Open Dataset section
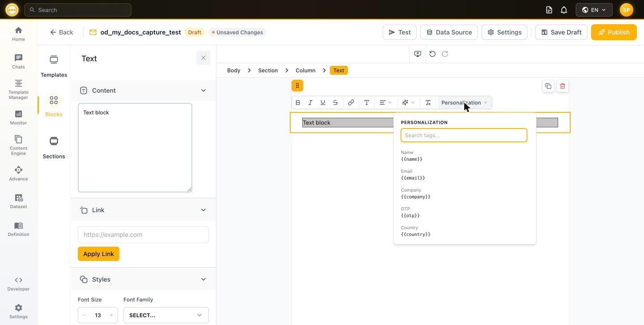The height and width of the screenshot is (325, 644). (18, 201)
